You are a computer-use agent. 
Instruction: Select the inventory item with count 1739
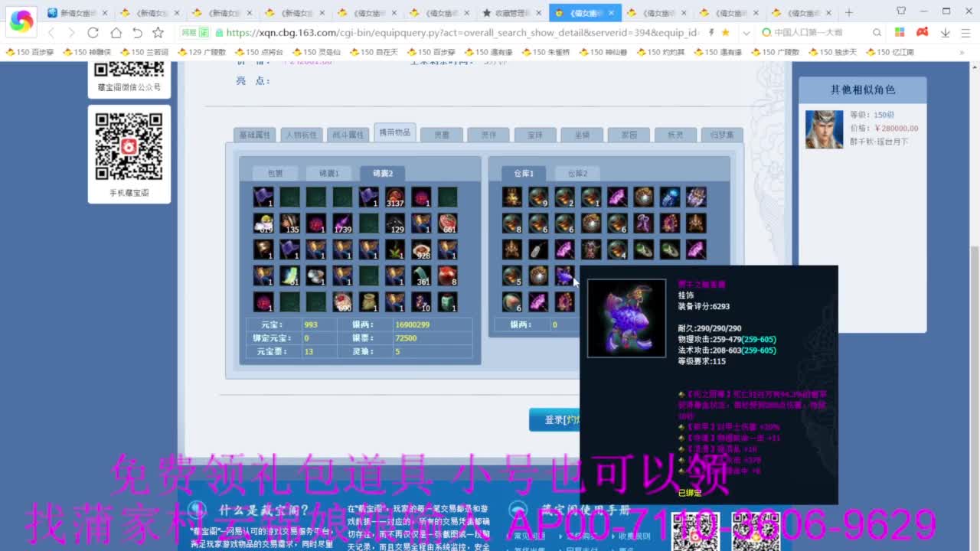click(342, 223)
